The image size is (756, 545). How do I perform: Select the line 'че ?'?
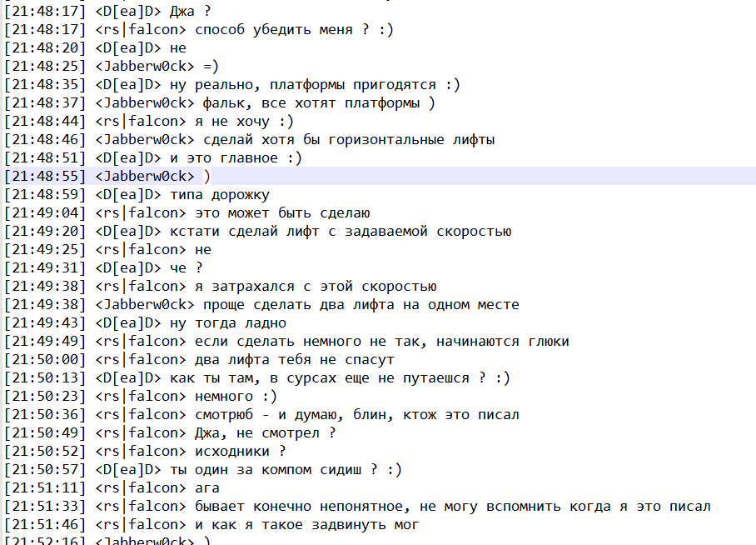(x=187, y=267)
